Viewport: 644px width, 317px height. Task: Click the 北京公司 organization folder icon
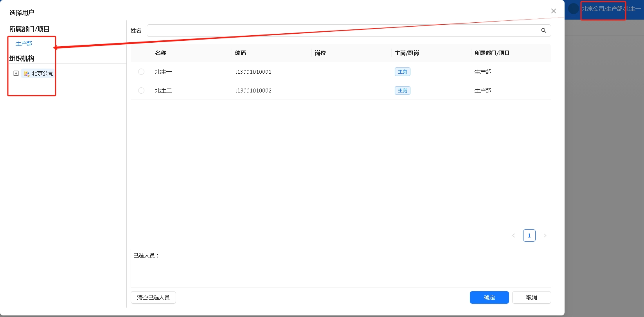pyautogui.click(x=27, y=73)
